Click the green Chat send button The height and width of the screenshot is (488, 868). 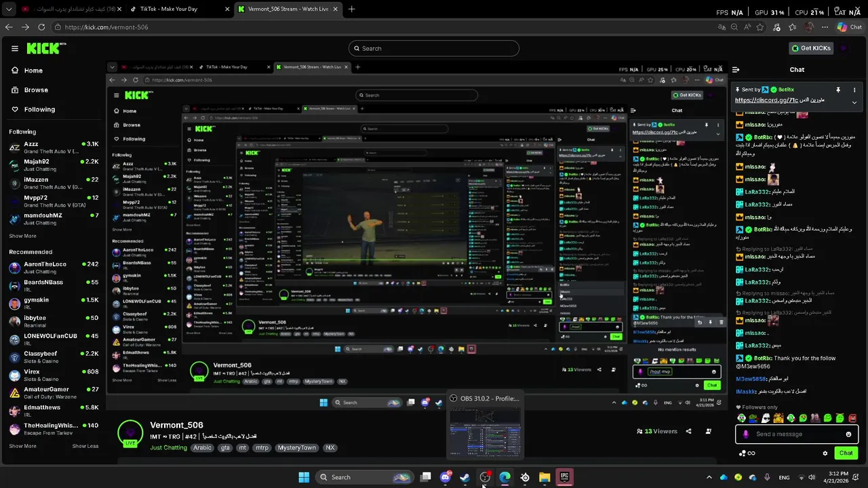click(x=846, y=453)
